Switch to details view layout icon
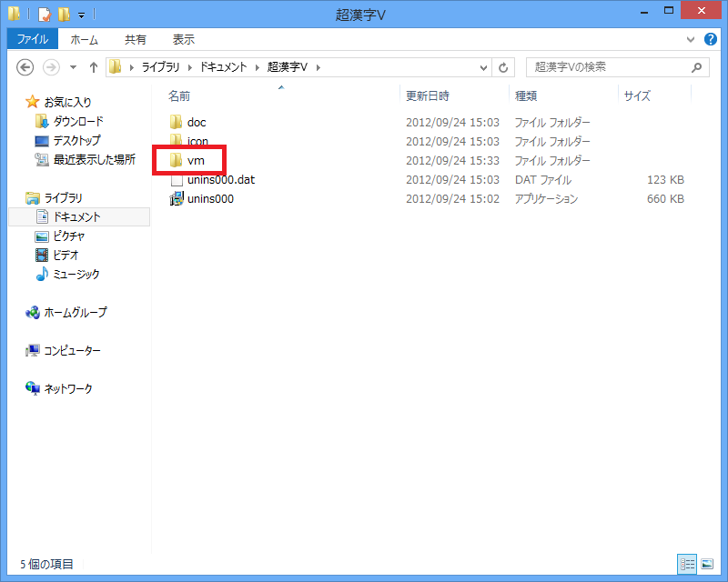The image size is (728, 582). pyautogui.click(x=685, y=565)
